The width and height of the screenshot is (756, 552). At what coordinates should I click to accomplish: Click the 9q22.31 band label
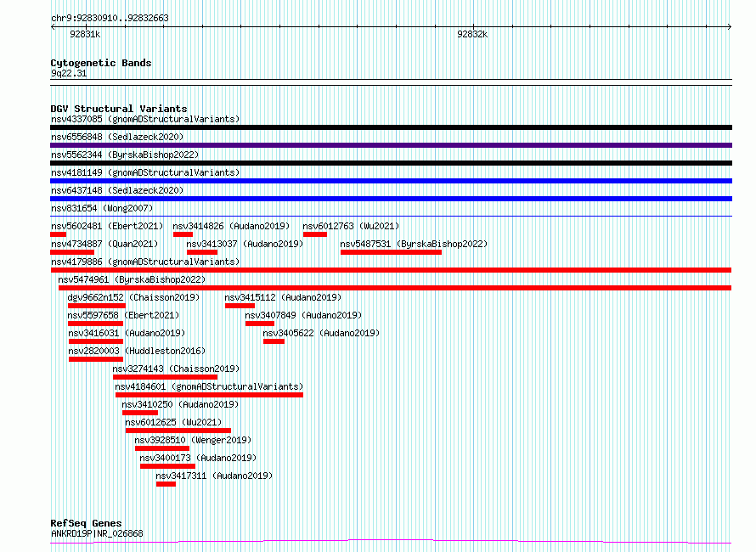[69, 73]
